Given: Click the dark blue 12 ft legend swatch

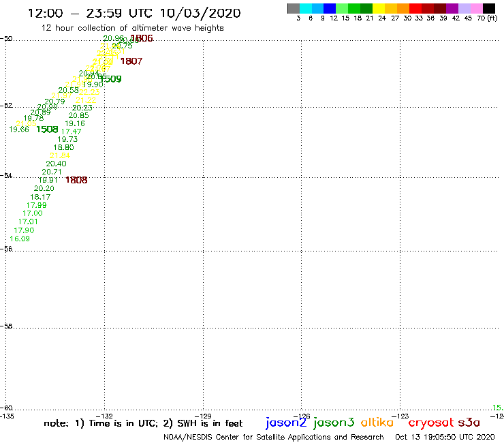Looking at the screenshot, I should click(x=330, y=8).
